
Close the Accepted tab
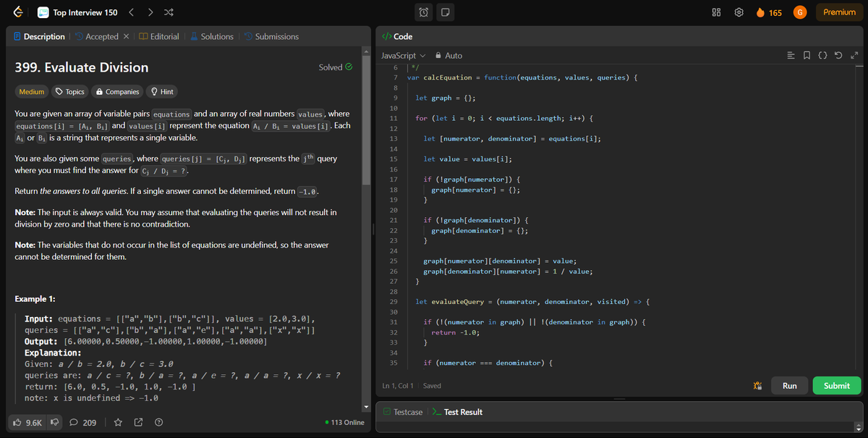(x=126, y=36)
